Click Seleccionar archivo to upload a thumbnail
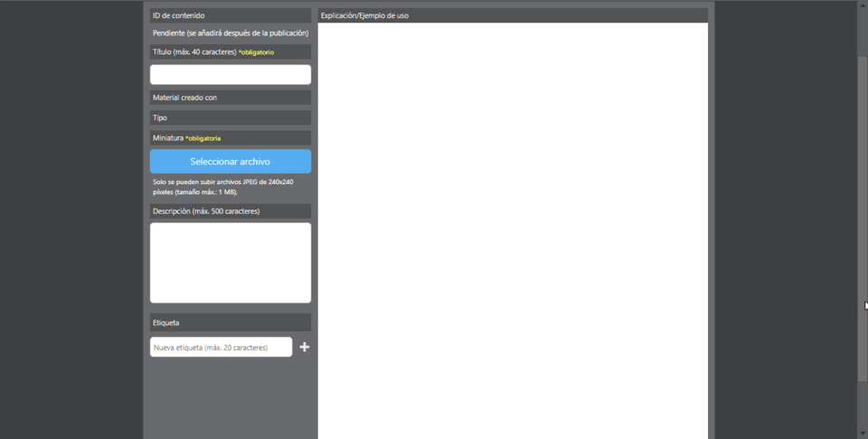 click(x=231, y=162)
